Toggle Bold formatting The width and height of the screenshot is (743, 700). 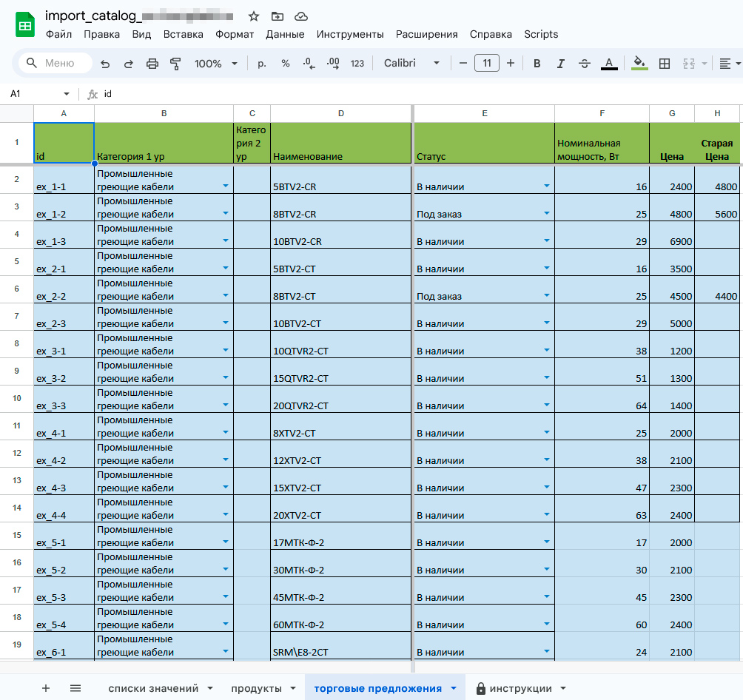click(x=537, y=64)
